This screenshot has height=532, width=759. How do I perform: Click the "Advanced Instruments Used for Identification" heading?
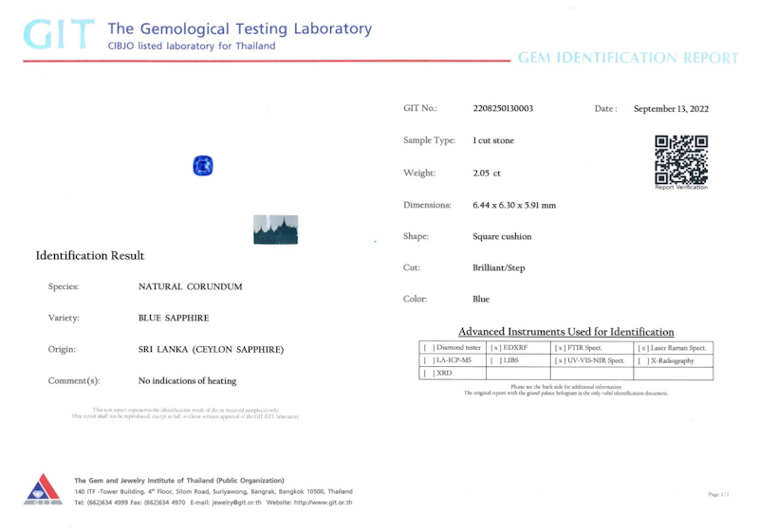point(565,332)
